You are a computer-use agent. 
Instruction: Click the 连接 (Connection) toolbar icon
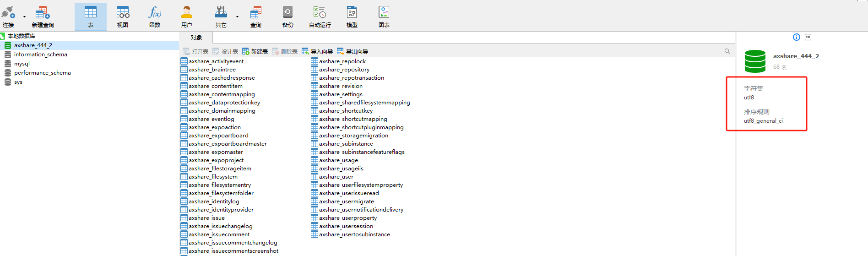coord(8,16)
